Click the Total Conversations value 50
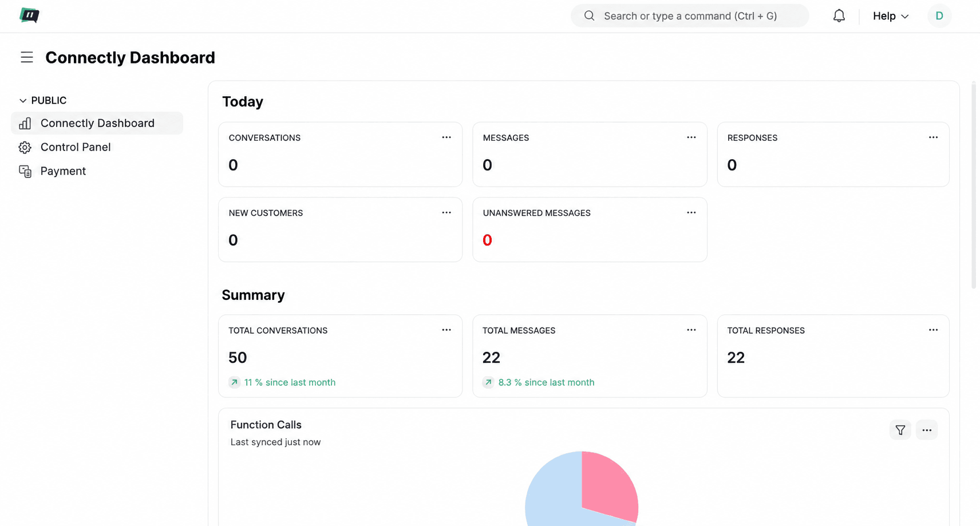Viewport: 980px width, 526px height. tap(238, 358)
